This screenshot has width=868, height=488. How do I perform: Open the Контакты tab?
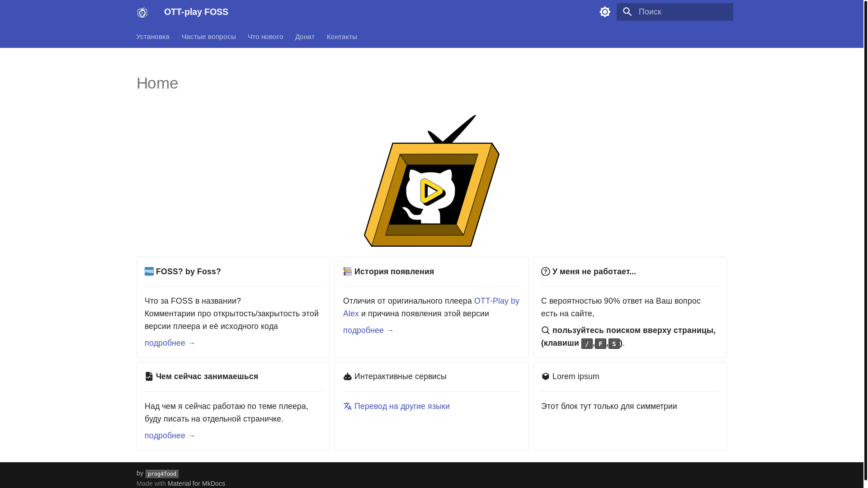coord(342,37)
